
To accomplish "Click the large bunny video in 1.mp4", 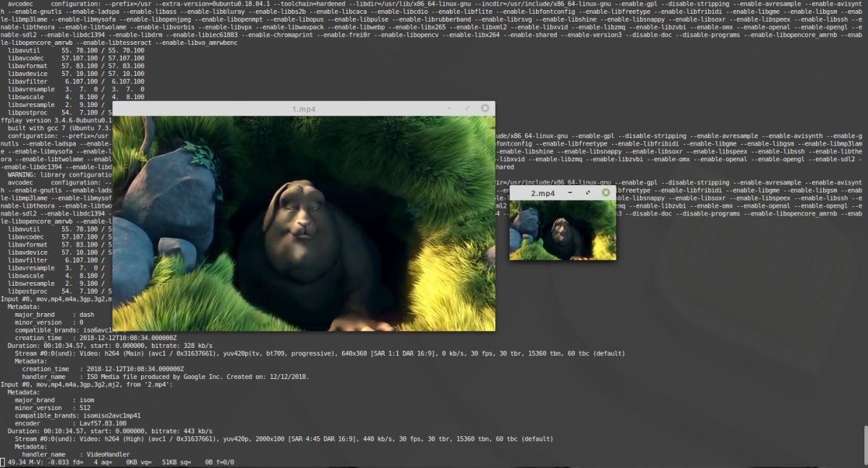I will point(304,224).
